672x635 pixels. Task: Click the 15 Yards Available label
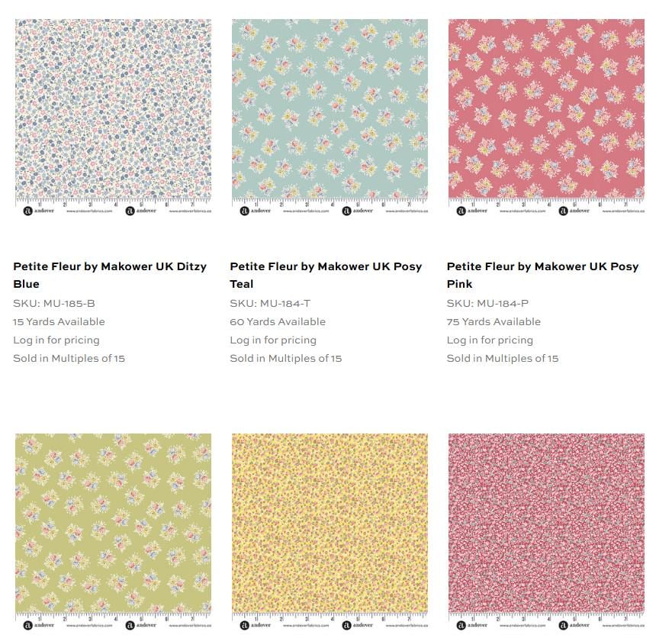[59, 321]
